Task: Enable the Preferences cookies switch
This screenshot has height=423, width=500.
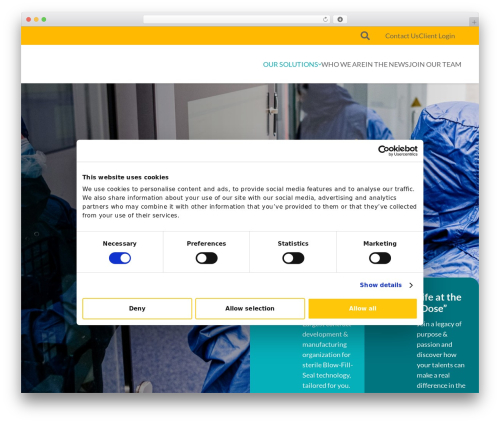Action: pos(206,258)
